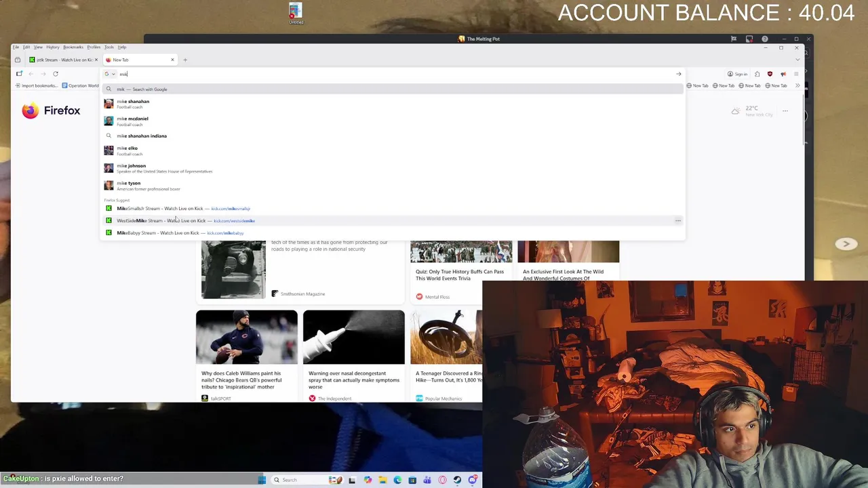Click the Forward navigation arrow
Screen dimensions: 868x488
coord(43,74)
